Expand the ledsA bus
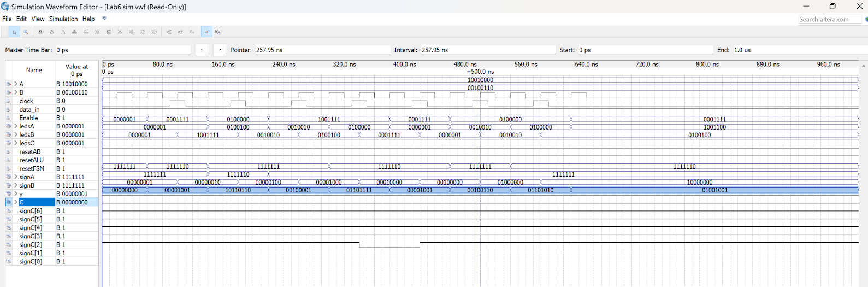The height and width of the screenshot is (287, 868). tap(16, 126)
